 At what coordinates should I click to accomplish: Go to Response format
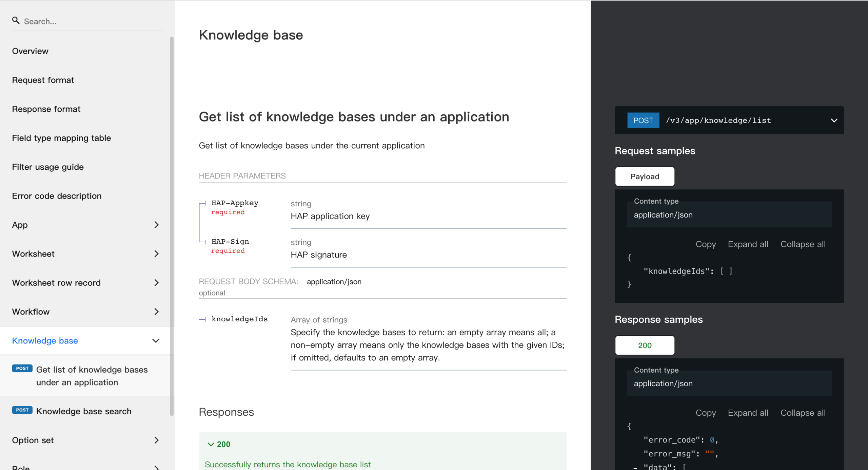[x=46, y=109]
